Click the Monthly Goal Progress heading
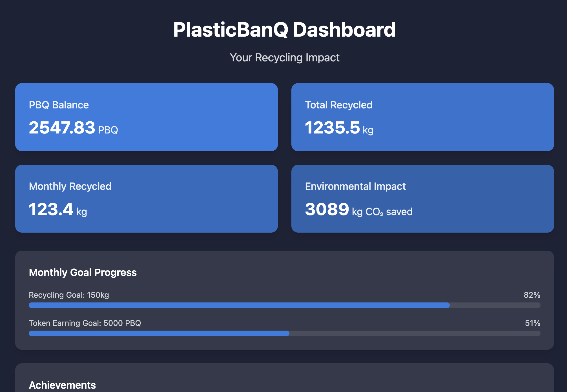This screenshot has width=567, height=392. coord(83,273)
